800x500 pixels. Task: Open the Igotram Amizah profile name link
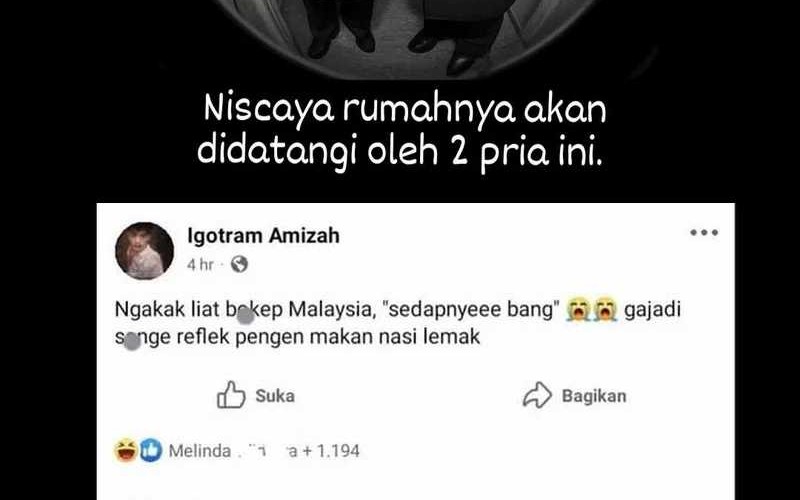pos(263,236)
